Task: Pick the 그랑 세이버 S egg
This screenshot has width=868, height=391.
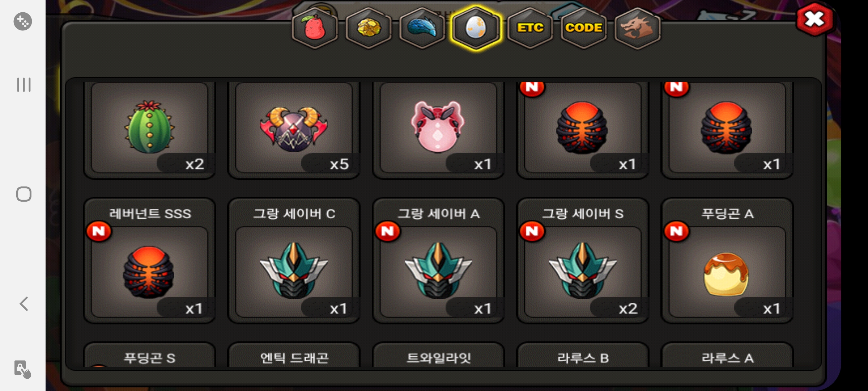Action: pyautogui.click(x=583, y=260)
